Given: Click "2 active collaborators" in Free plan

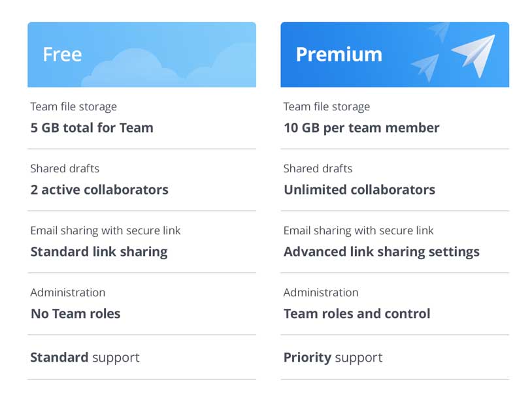Looking at the screenshot, I should pos(99,190).
